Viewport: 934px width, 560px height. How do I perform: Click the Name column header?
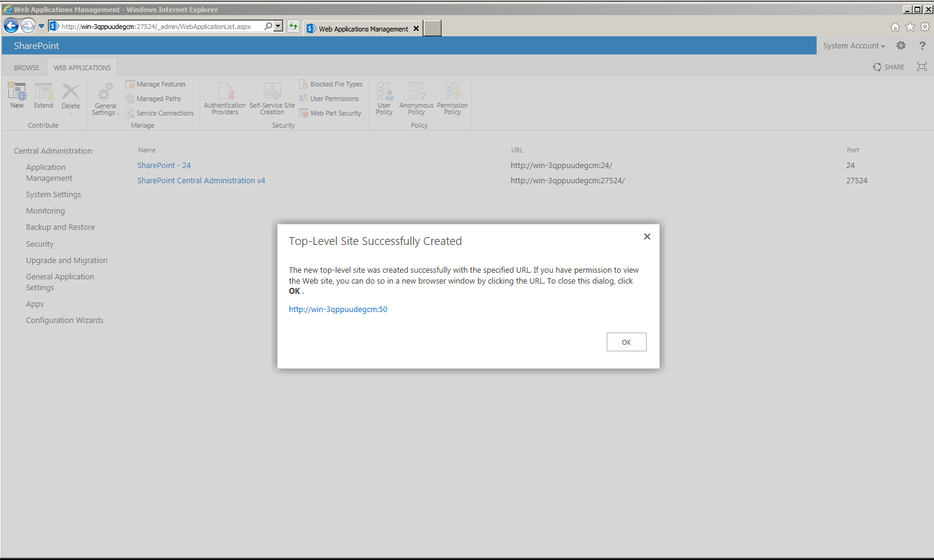(x=146, y=150)
